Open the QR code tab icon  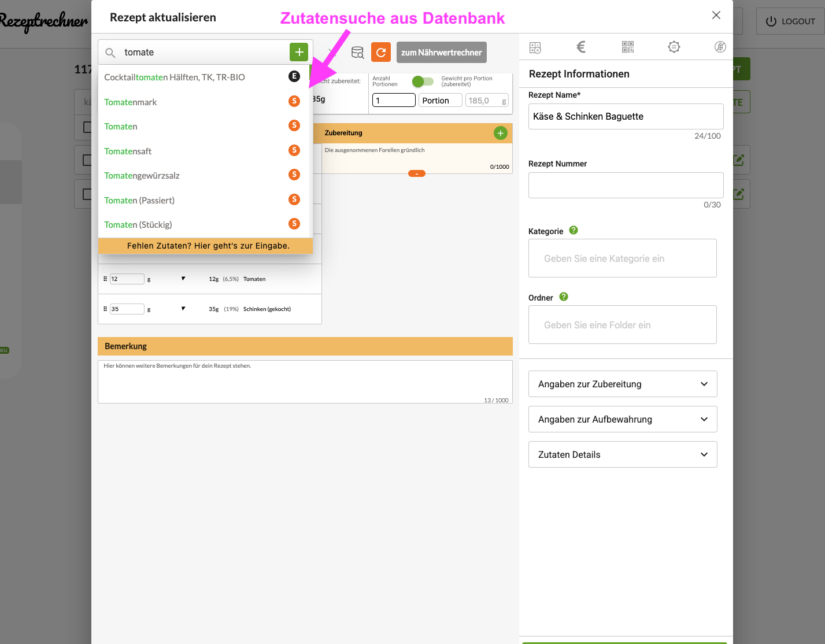pos(628,47)
